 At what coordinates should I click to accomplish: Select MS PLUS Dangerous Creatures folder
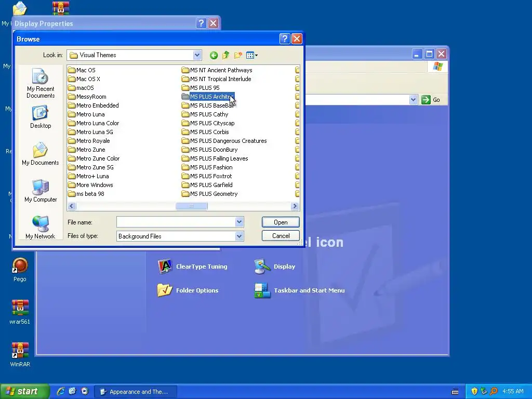coord(224,141)
